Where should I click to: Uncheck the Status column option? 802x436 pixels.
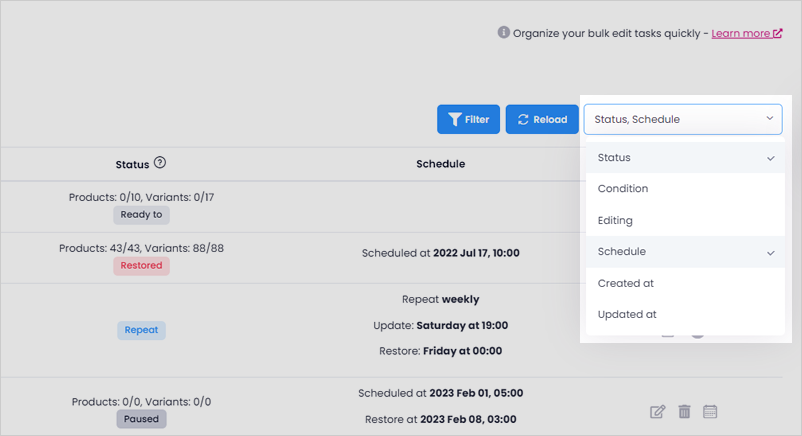pos(685,158)
